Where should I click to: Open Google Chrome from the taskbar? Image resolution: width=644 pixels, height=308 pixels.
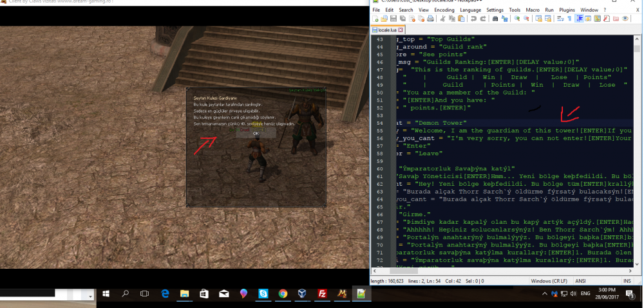click(x=283, y=294)
